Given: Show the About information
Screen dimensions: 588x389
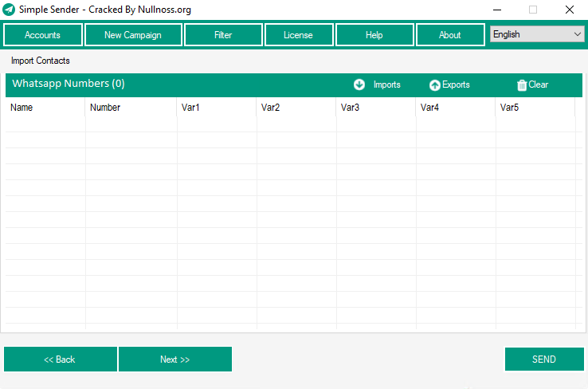Looking at the screenshot, I should (x=450, y=35).
